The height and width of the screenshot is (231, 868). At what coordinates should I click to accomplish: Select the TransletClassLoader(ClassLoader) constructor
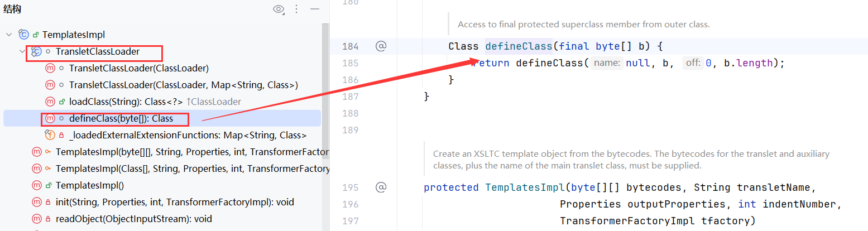coord(138,68)
